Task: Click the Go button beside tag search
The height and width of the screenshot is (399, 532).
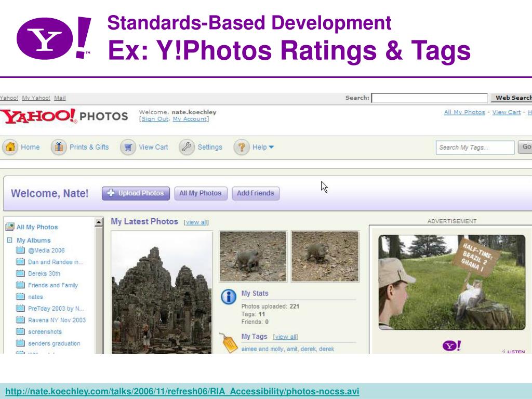Action: click(x=525, y=147)
